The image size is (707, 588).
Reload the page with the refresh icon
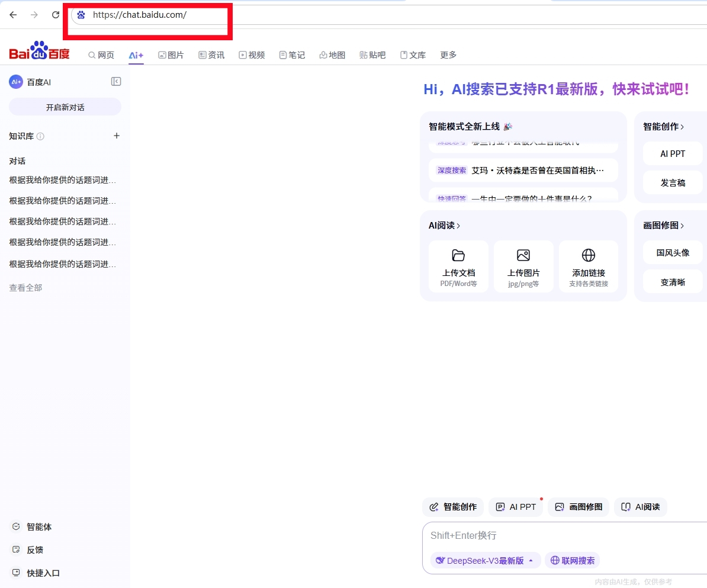(56, 15)
